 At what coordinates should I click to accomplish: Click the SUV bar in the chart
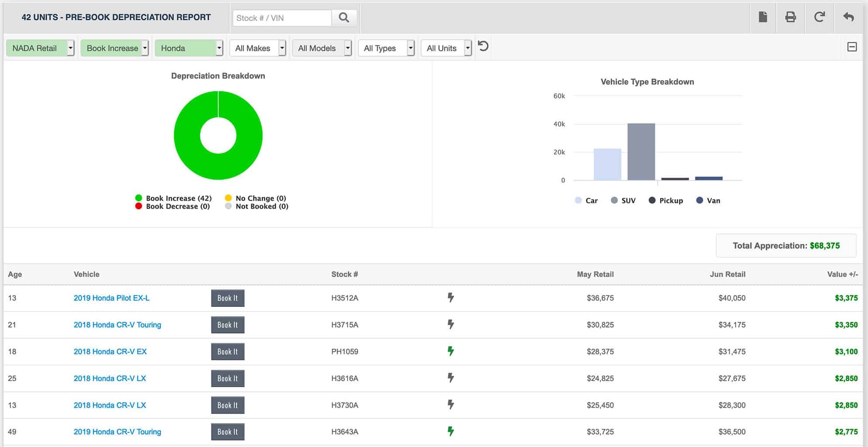click(x=641, y=151)
